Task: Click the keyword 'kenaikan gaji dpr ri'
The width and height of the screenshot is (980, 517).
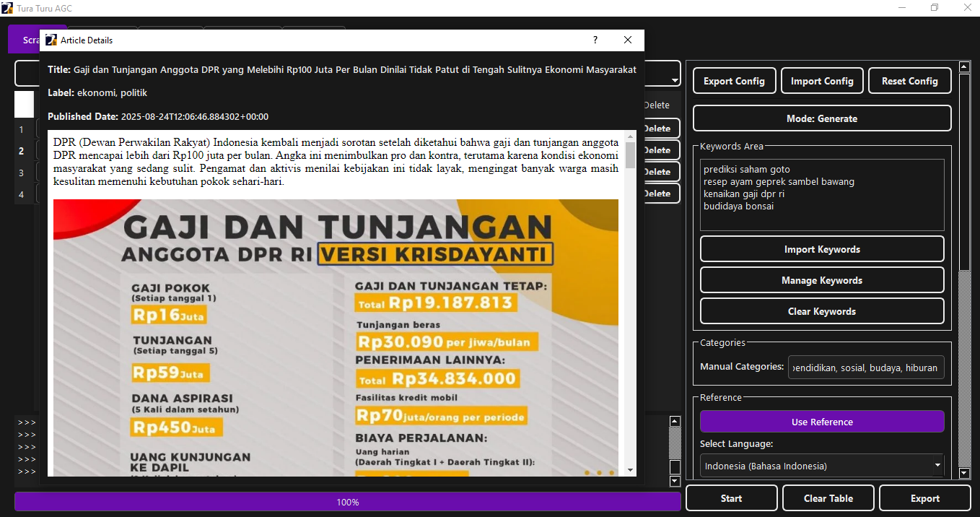Action: pyautogui.click(x=744, y=194)
